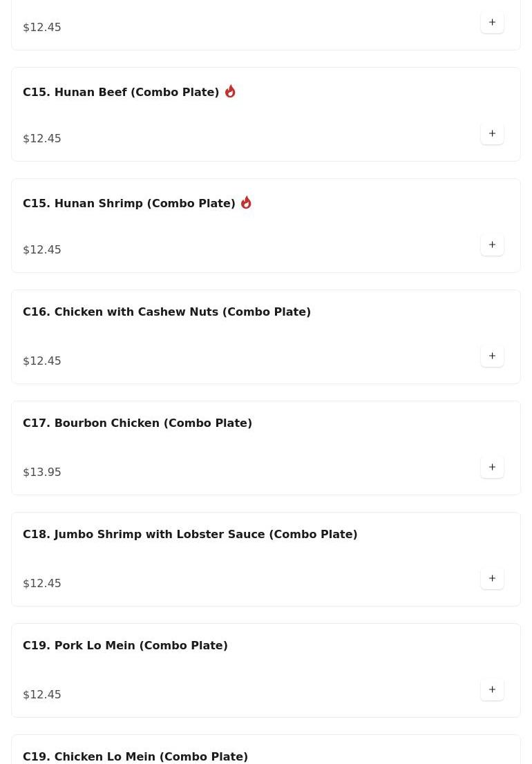Open C15. Hunan Beef (Combo Plate) title
The width and height of the screenshot is (532, 764).
click(121, 92)
